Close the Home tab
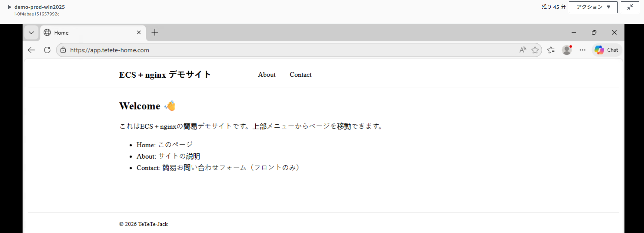This screenshot has width=644, height=233. (139, 33)
